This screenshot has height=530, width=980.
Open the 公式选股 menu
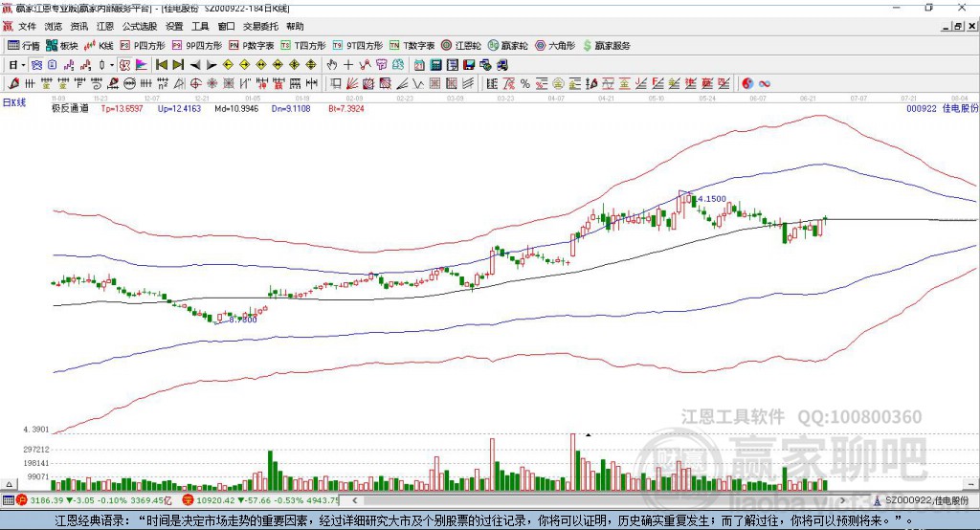tap(140, 26)
